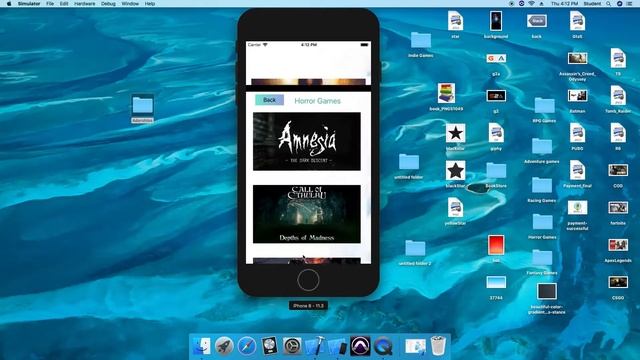Click the Wi-Fi status icon in menu bar

(531, 4)
